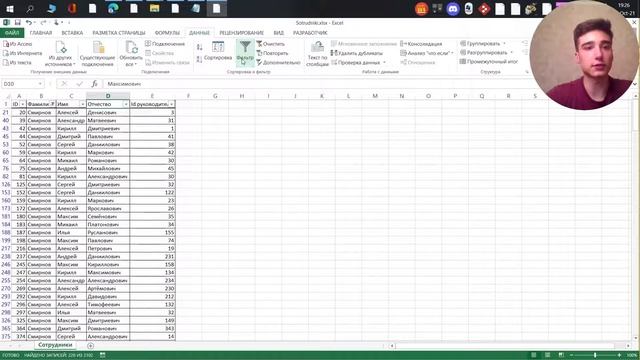Open Edge browser from the taskbar
Viewport: 640px width, 360px height.
113,9
